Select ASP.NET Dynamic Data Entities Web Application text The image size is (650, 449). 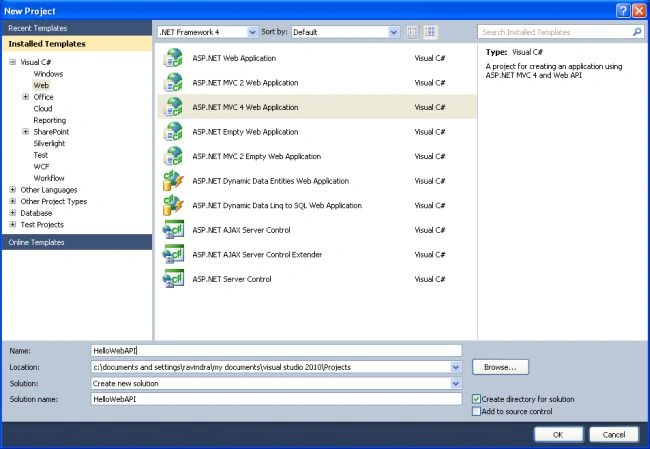(271, 181)
